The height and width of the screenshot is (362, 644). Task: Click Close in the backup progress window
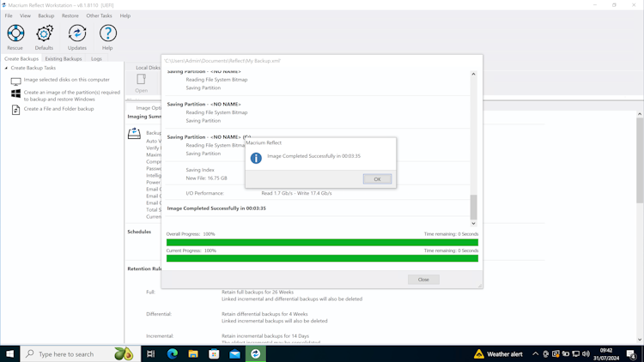[x=423, y=280]
